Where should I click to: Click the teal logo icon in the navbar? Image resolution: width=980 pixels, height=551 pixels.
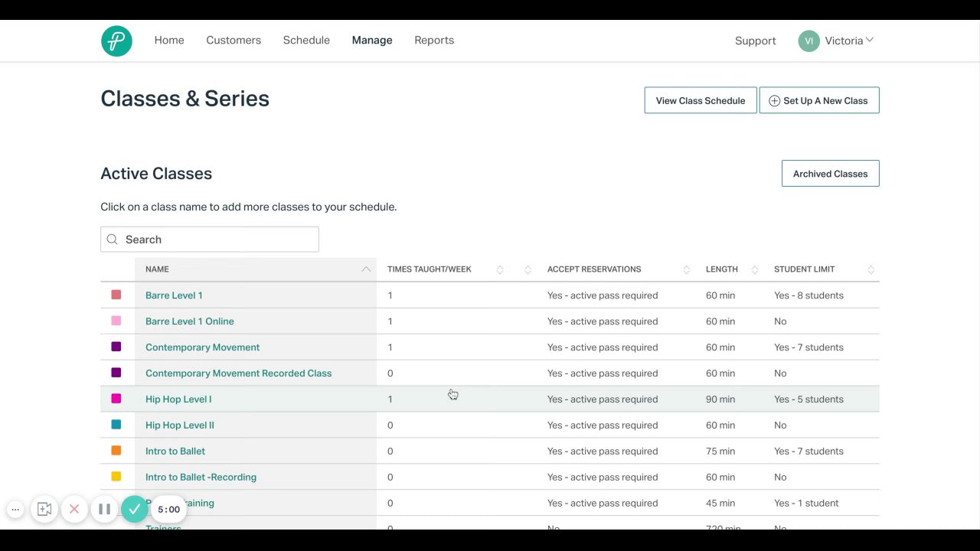click(x=116, y=41)
